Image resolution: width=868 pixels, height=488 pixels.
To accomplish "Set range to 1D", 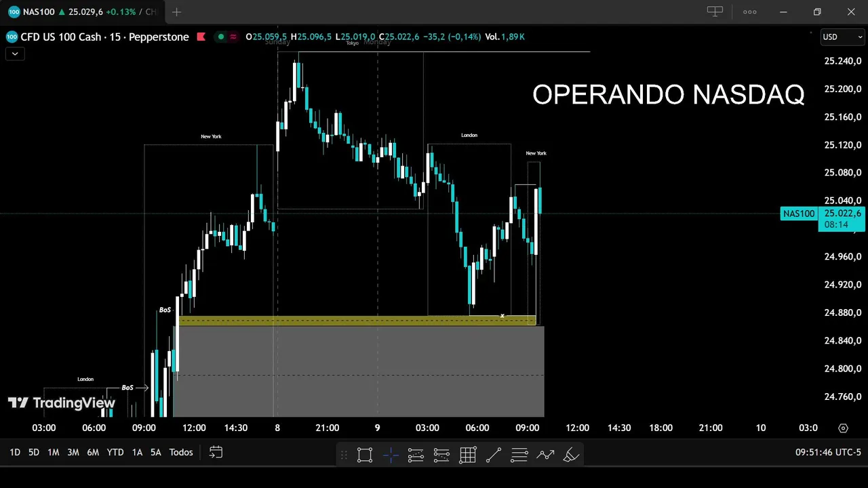I will pyautogui.click(x=15, y=452).
